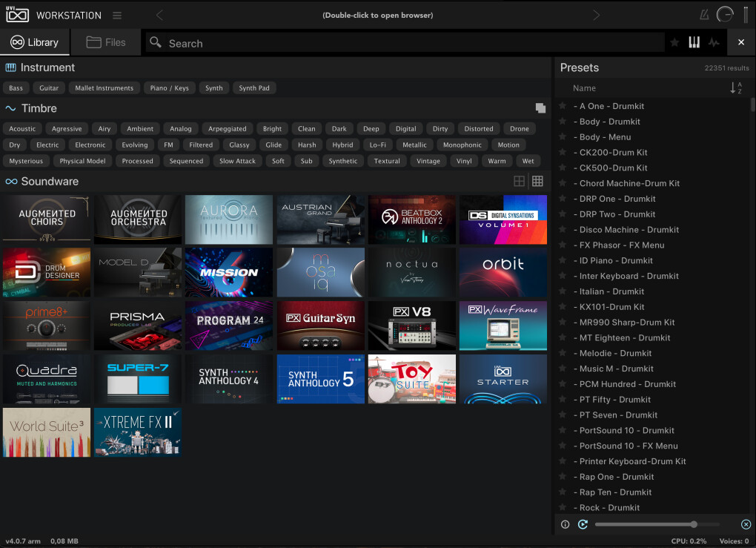This screenshot has width=756, height=548.
Task: Close the browser with the X
Action: [x=741, y=42]
